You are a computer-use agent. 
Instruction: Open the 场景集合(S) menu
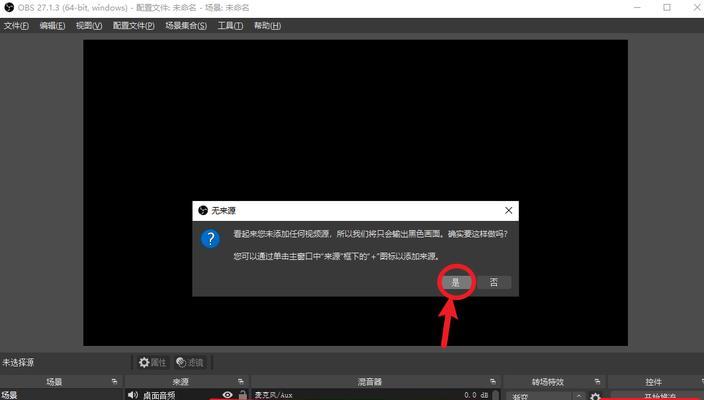coord(186,26)
